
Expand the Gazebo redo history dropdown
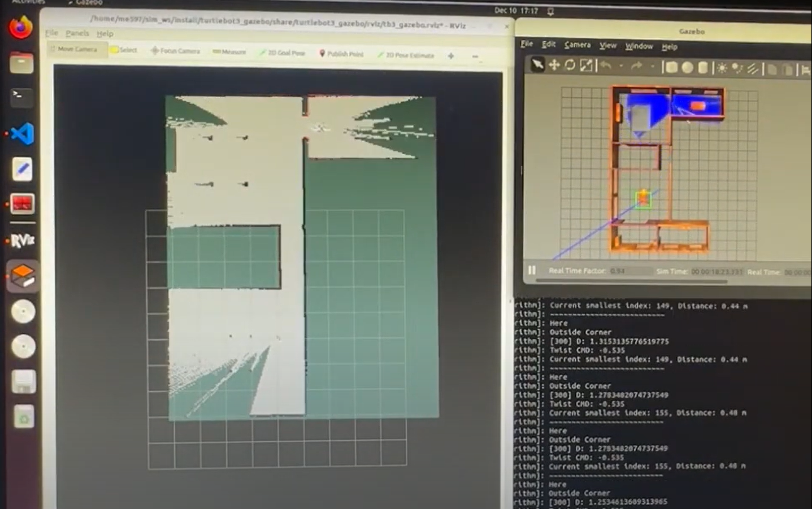(652, 67)
